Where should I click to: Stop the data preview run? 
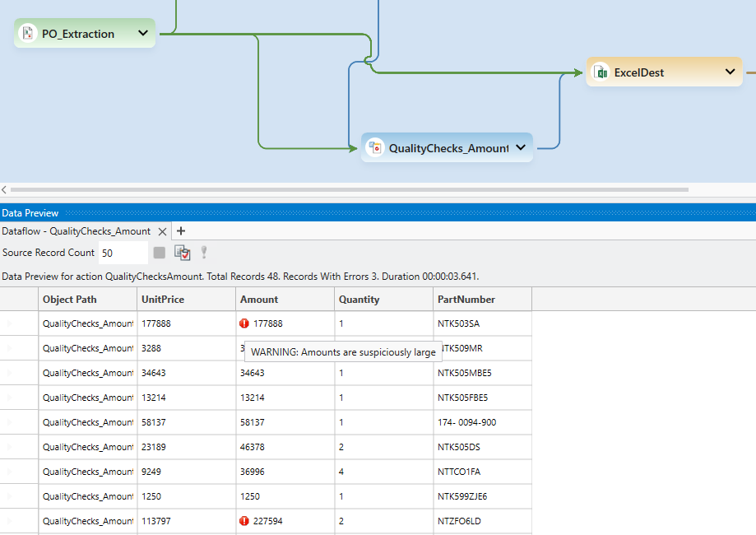click(159, 253)
